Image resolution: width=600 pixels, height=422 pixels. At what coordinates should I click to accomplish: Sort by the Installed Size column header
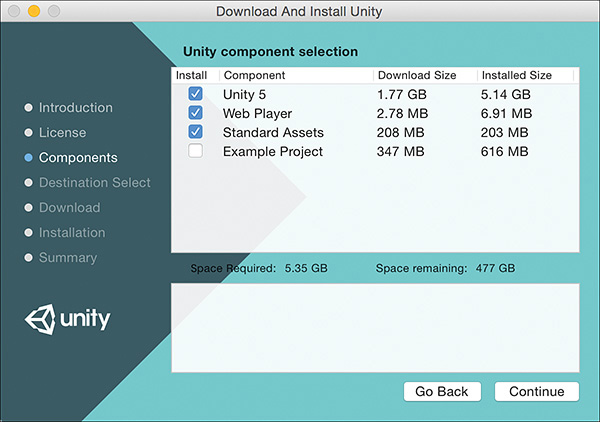click(517, 75)
